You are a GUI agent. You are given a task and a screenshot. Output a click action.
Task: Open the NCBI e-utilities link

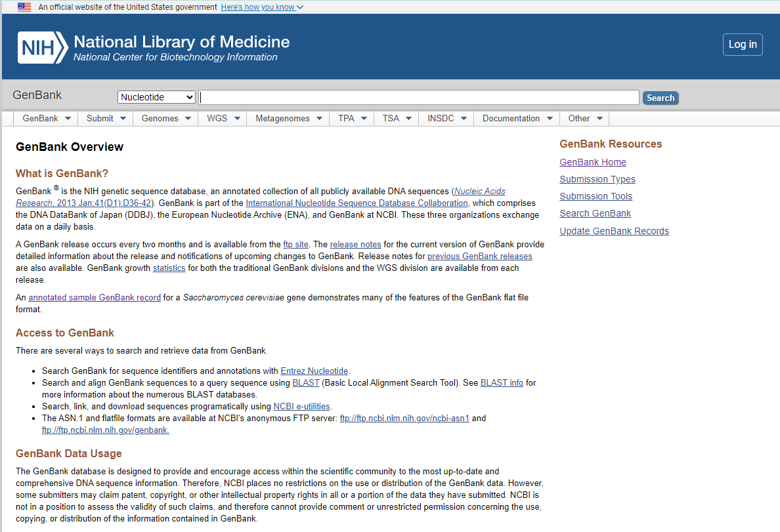point(301,406)
